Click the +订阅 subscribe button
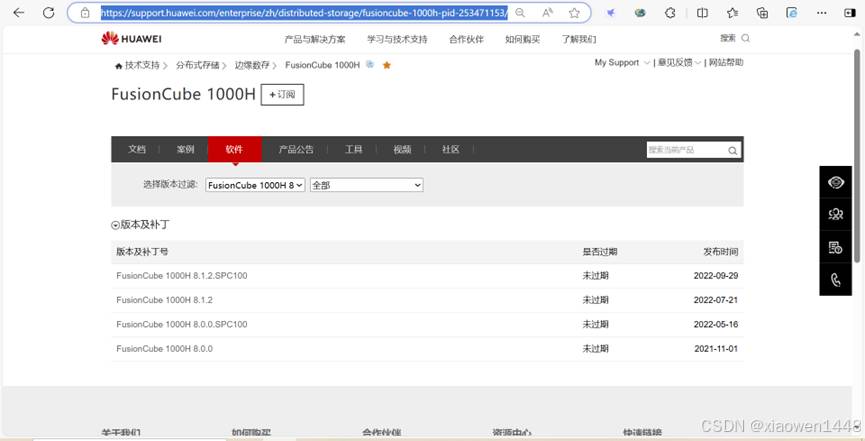 282,94
